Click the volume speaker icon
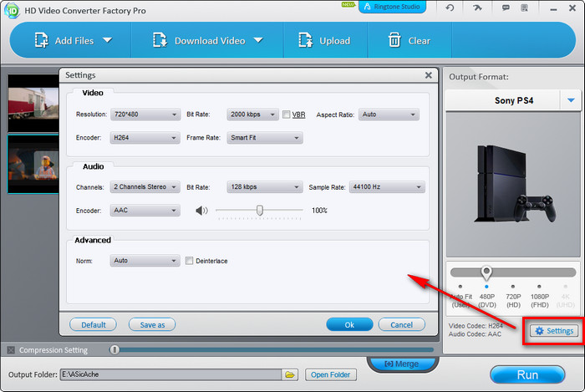This screenshot has height=392, width=585. tap(202, 211)
